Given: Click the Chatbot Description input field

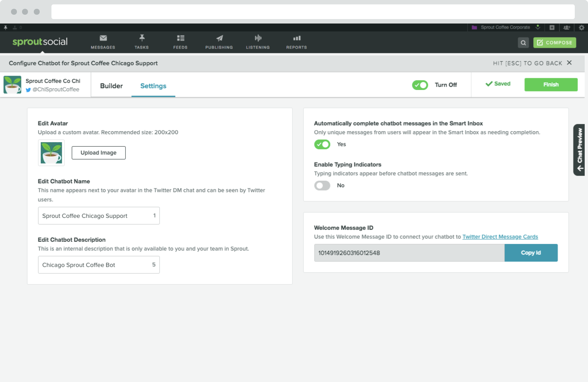Looking at the screenshot, I should [99, 265].
